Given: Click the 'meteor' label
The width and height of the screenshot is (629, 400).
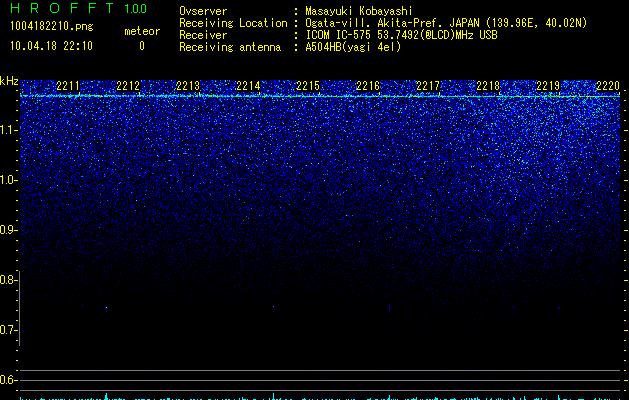Looking at the screenshot, I should coord(142,31).
